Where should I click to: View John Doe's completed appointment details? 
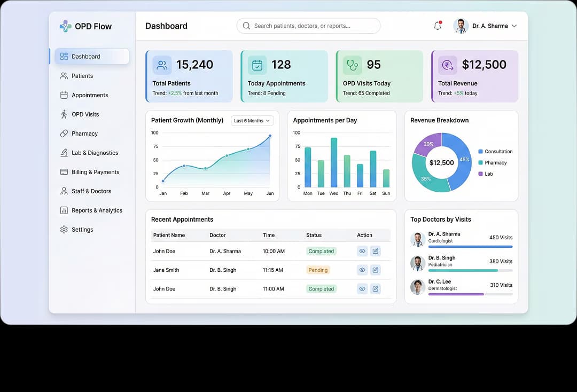tap(362, 251)
